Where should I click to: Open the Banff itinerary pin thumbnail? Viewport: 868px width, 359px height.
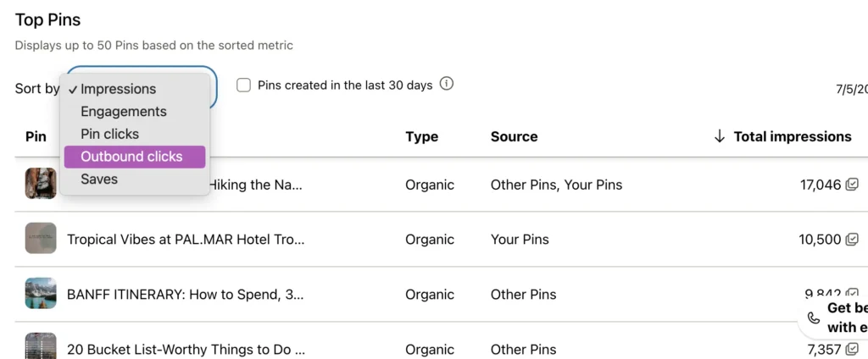pyautogui.click(x=41, y=294)
